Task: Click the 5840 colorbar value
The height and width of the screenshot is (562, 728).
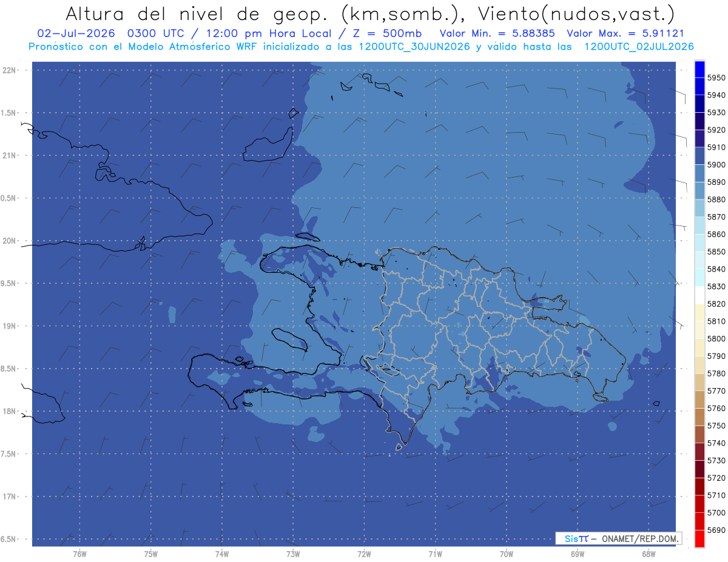Action: (716, 269)
